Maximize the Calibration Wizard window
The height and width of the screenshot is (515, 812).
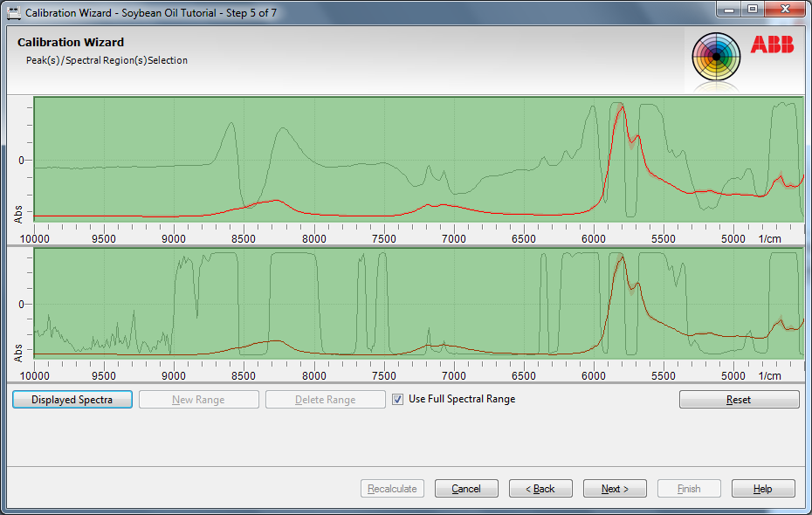752,9
